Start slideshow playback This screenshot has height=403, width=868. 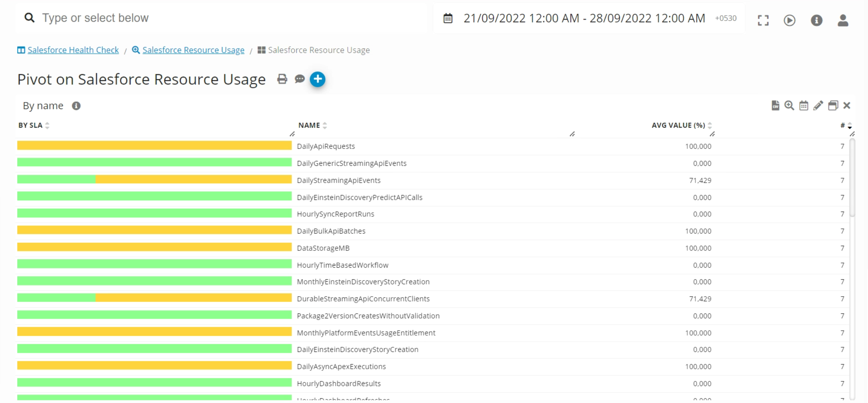[790, 20]
